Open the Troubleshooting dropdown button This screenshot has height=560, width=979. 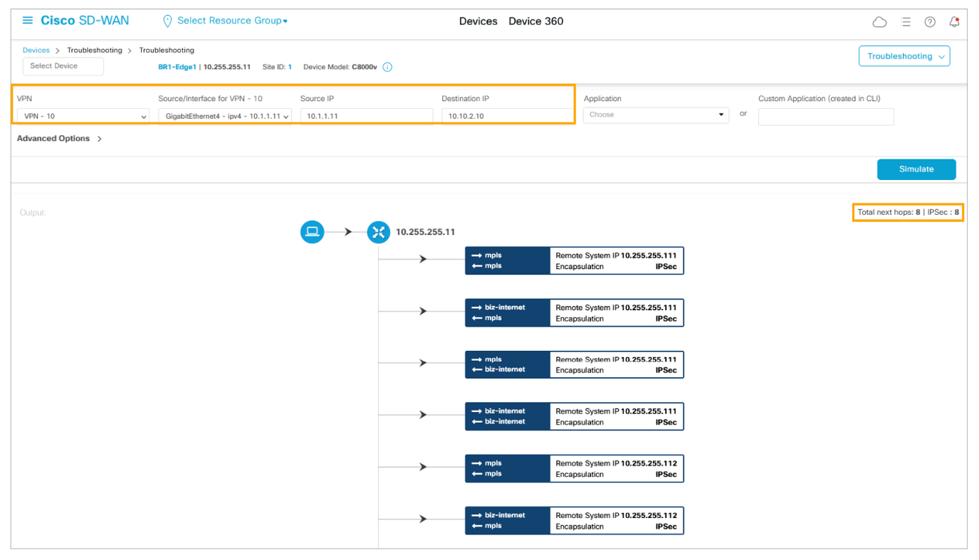(x=904, y=56)
